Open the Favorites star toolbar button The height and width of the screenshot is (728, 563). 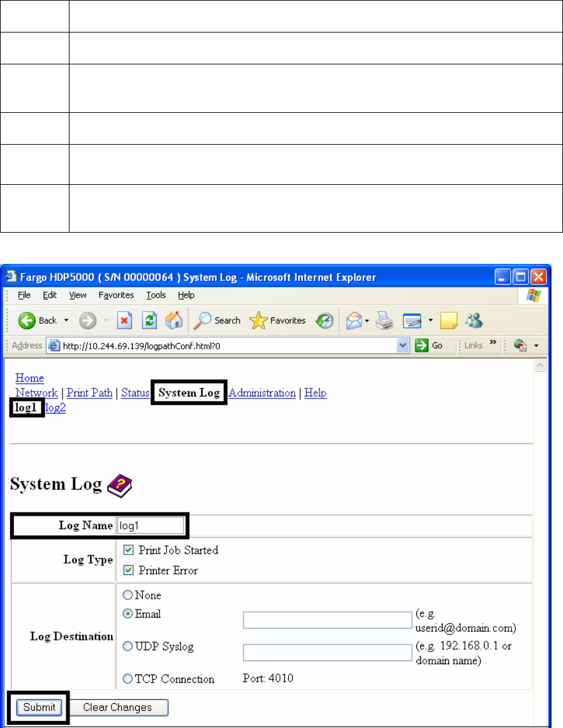[x=258, y=321]
